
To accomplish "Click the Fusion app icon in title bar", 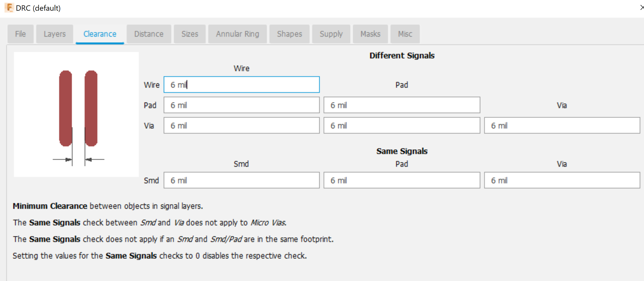I will pyautogui.click(x=9, y=8).
